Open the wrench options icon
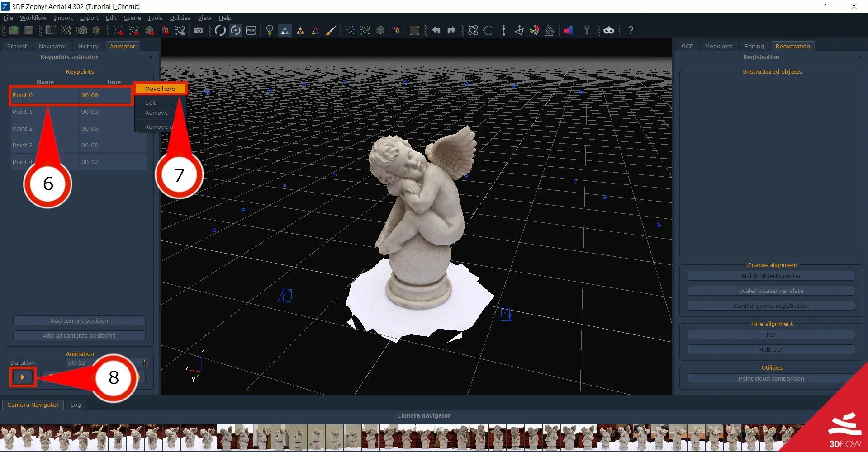The width and height of the screenshot is (868, 452). point(587,30)
